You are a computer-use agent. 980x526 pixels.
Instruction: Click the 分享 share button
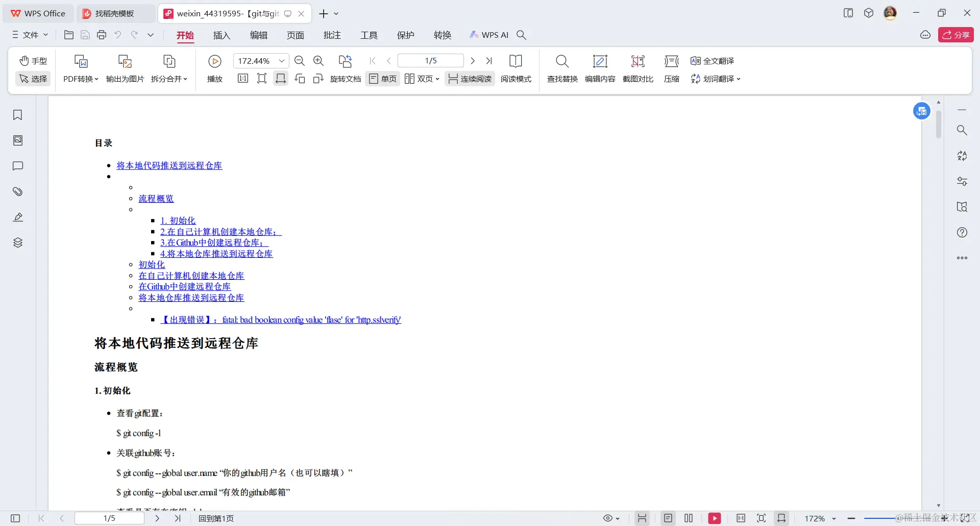pyautogui.click(x=957, y=35)
